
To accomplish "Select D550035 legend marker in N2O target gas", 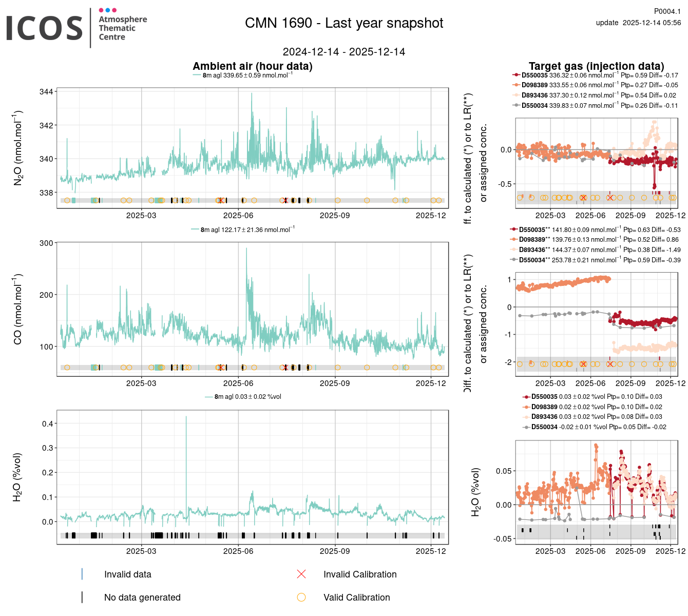I will 517,75.
